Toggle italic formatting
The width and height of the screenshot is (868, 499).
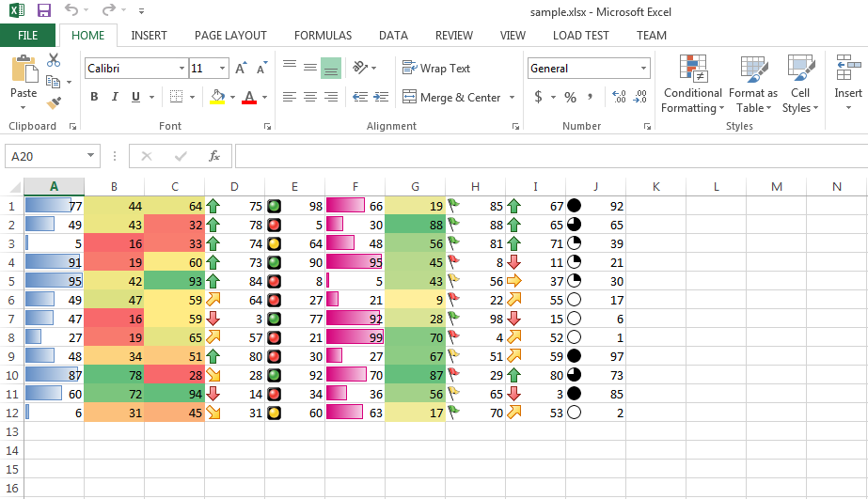click(x=115, y=97)
